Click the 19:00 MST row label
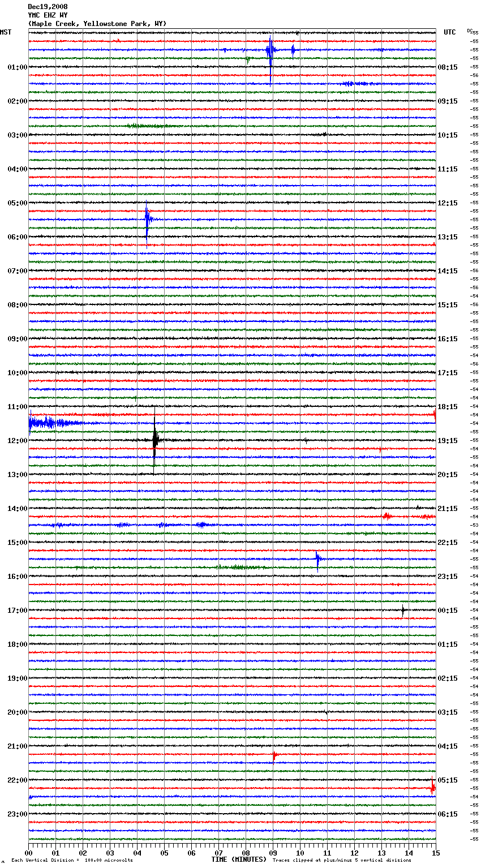This screenshot has height=868, width=481. coord(18,678)
